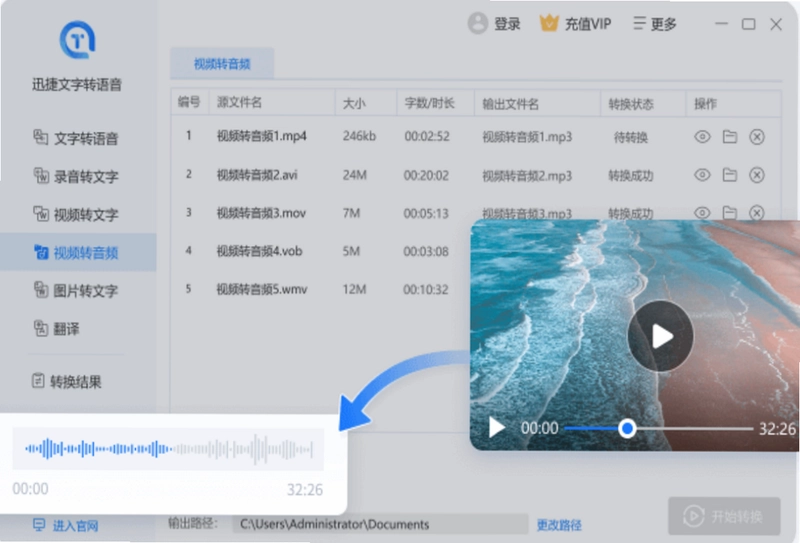Click the 文字转语音 sidebar icon
The width and height of the screenshot is (800, 543).
point(40,137)
